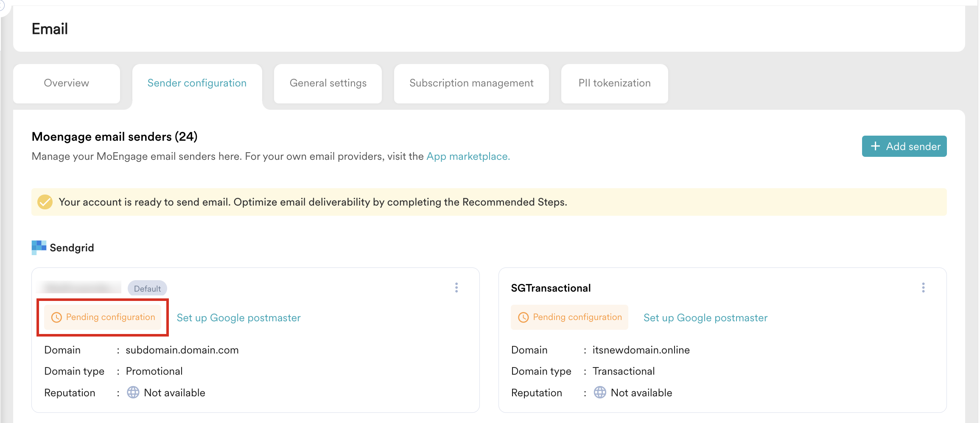Select the PII tokenization tab
The width and height of the screenshot is (980, 423).
tap(614, 83)
